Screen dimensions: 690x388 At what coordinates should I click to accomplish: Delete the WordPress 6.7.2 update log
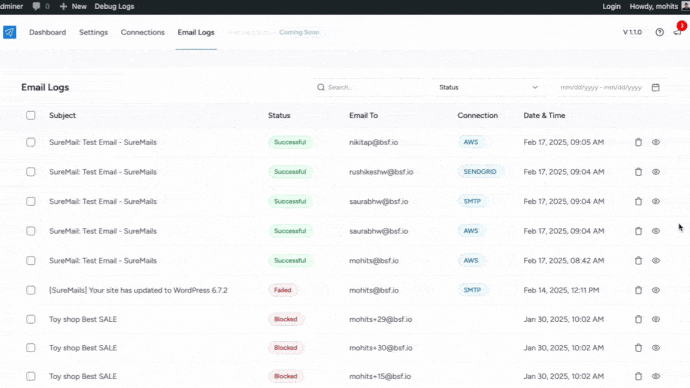tap(638, 290)
